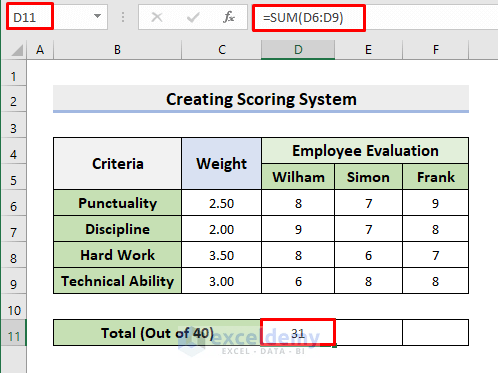Select the 'Simon' column heading cell

(368, 177)
